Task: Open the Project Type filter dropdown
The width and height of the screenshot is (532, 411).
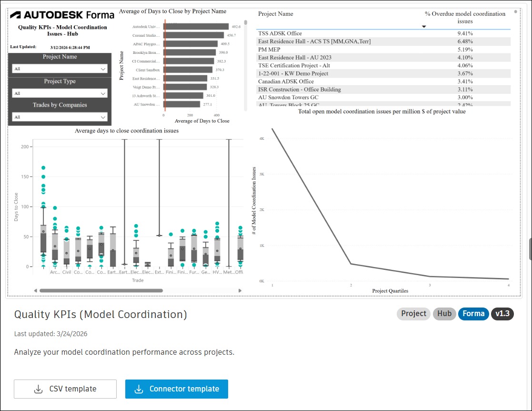Action: tap(60, 93)
